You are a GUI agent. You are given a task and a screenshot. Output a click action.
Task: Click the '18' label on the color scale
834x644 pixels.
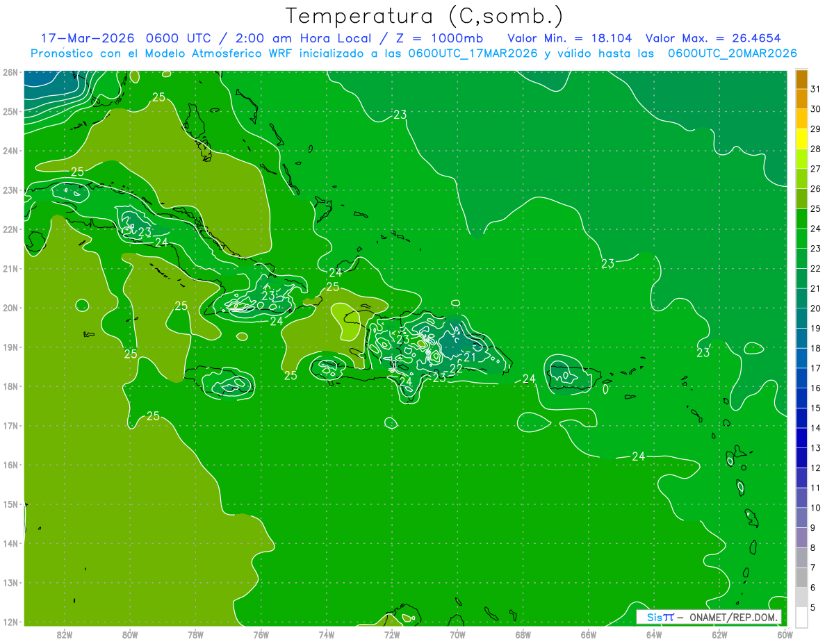[x=815, y=348]
